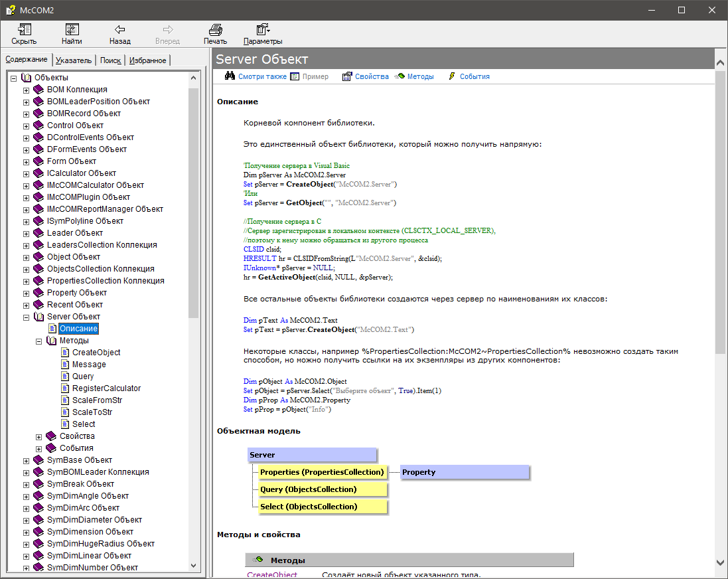This screenshot has height=579, width=728.
Task: Click the lightning События icon
Action: (x=452, y=76)
